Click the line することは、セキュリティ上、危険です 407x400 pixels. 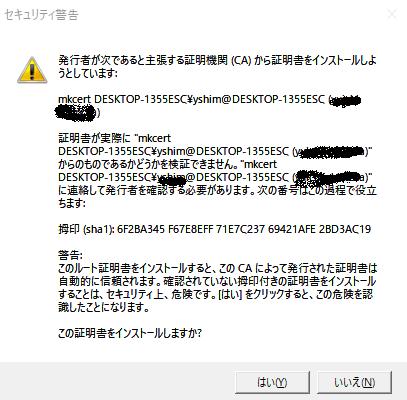pos(215,294)
